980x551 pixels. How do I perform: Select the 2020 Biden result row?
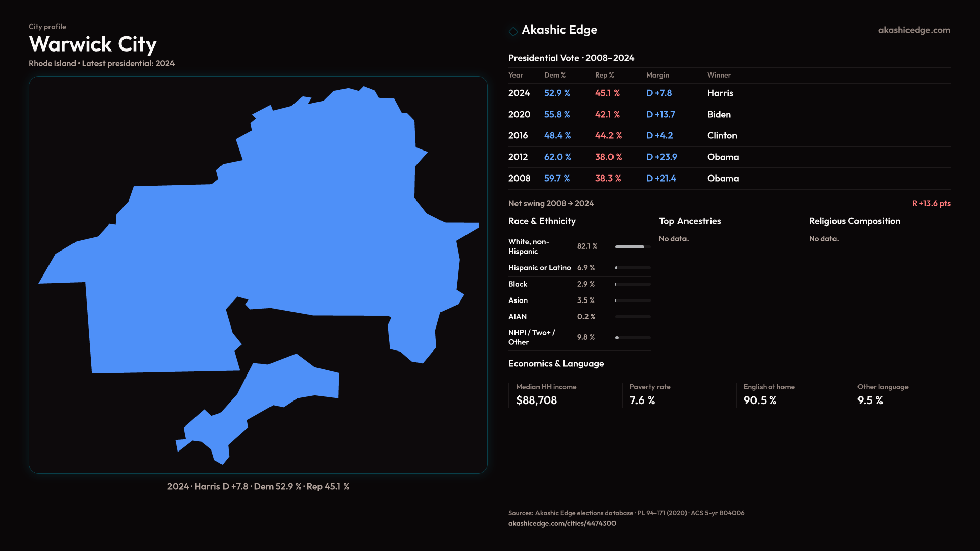(729, 115)
